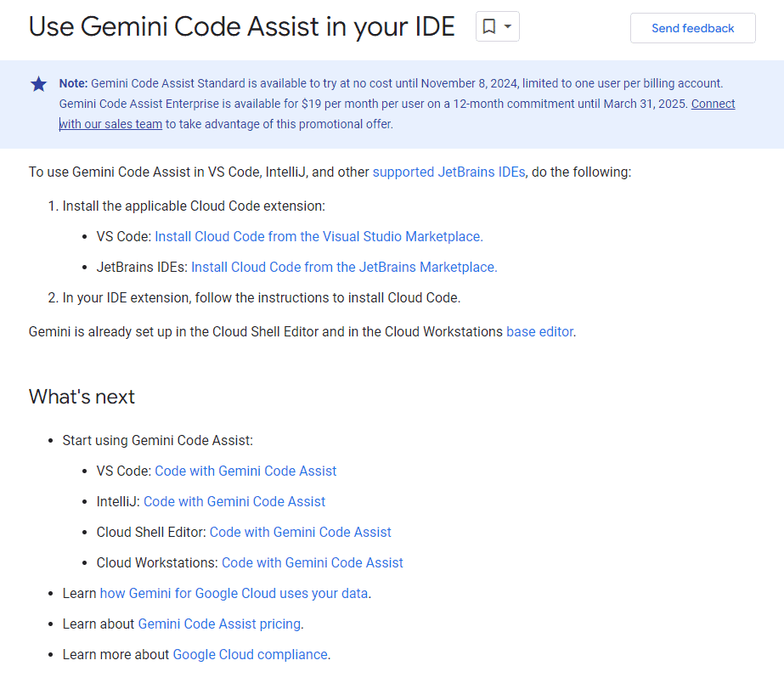Open the IntelliJ Code with Gemini Code Assist link

pyautogui.click(x=234, y=501)
